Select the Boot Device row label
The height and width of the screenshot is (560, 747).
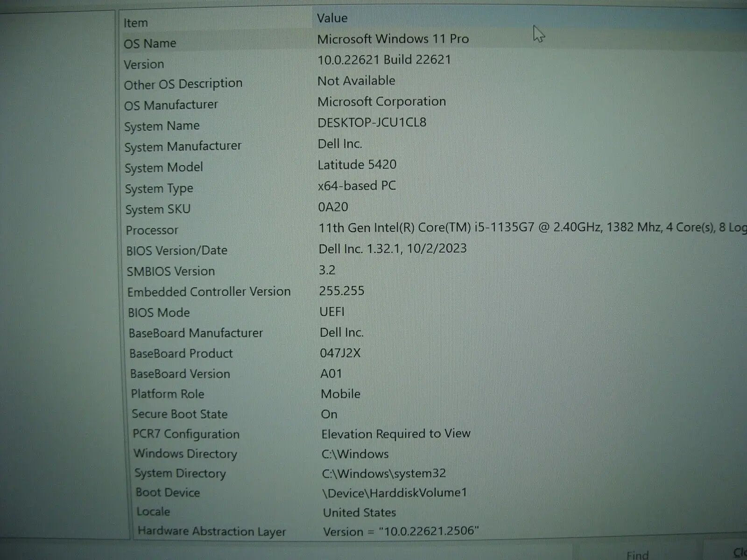coord(168,493)
